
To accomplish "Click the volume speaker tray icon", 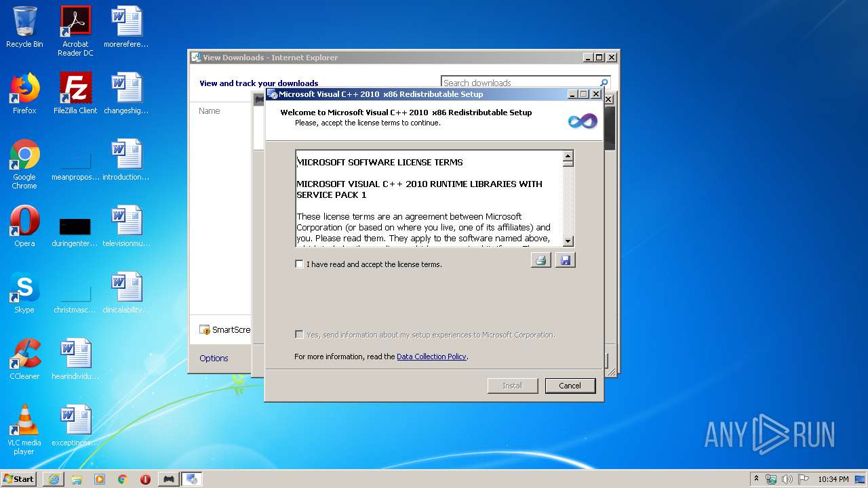I will click(787, 479).
